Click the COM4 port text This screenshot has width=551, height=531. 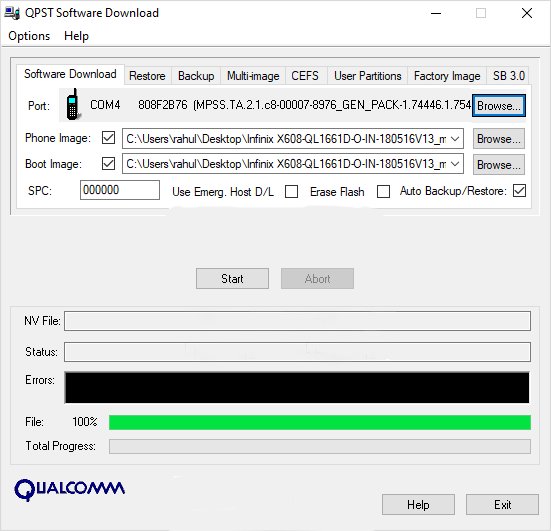105,105
